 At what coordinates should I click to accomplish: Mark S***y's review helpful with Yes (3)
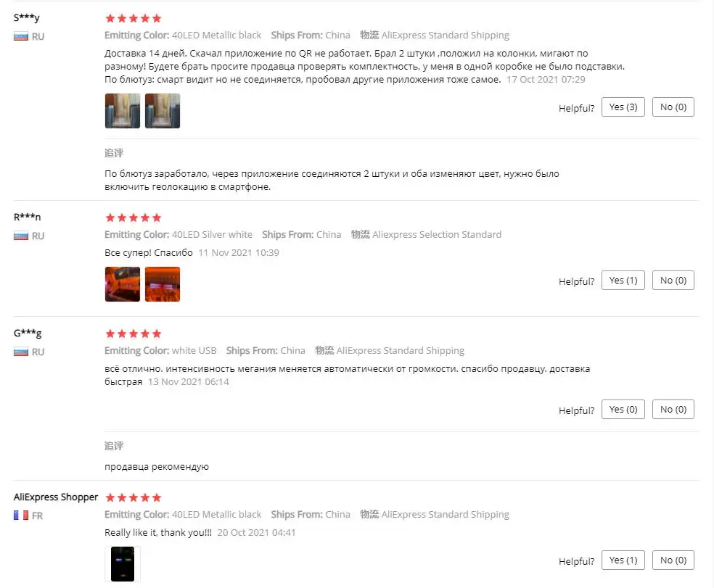(x=623, y=107)
